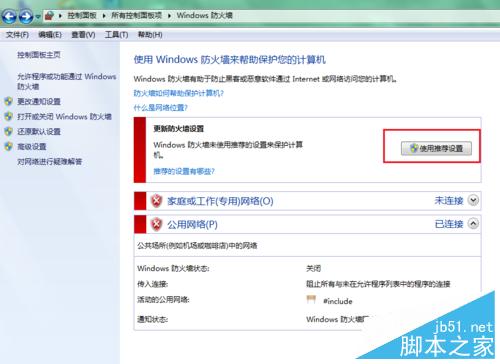Open the 工具(T) menu
Image resolution: width=500 pixels, height=364 pixels.
[116, 35]
